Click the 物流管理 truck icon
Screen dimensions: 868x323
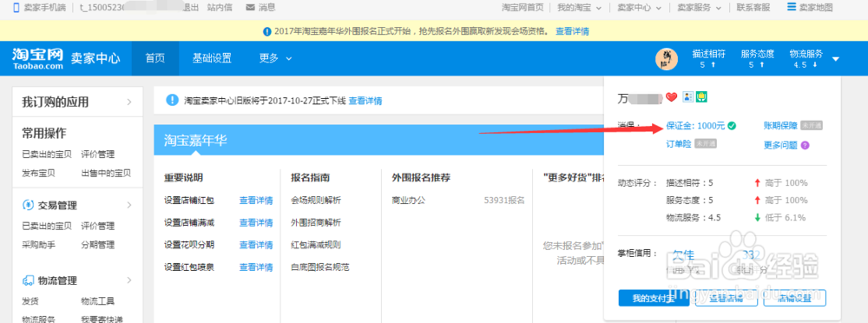click(x=28, y=280)
